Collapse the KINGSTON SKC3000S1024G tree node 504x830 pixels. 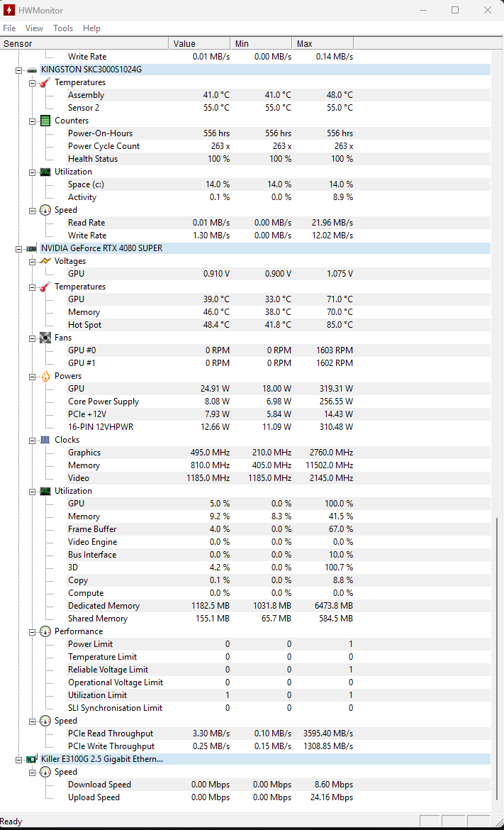(x=18, y=70)
